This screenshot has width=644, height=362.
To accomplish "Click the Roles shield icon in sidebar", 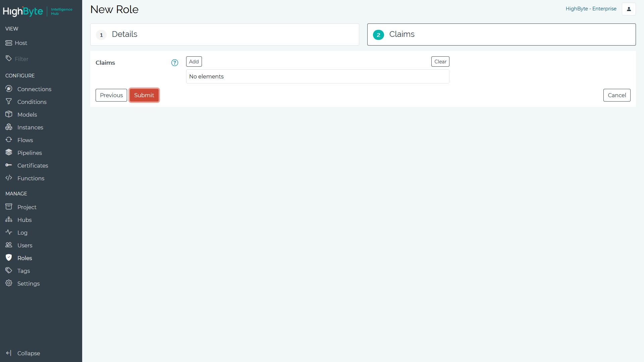I will pos(8,257).
